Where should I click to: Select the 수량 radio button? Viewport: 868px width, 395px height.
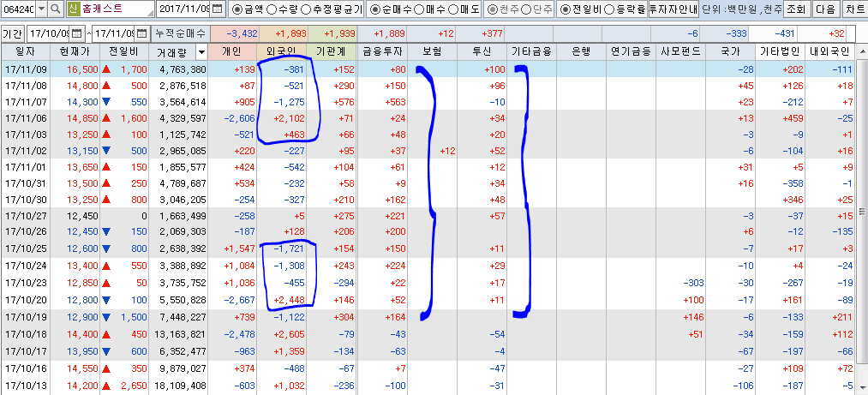coord(272,9)
